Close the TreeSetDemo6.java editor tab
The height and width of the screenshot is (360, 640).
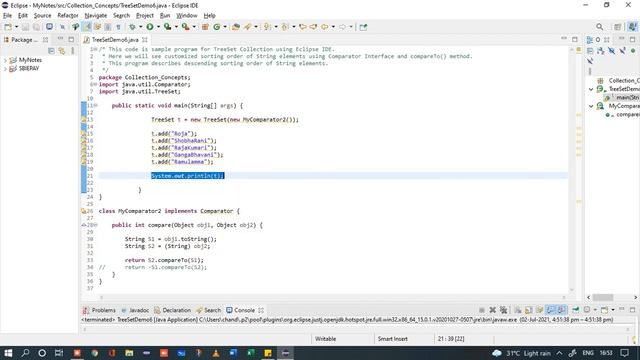145,40
